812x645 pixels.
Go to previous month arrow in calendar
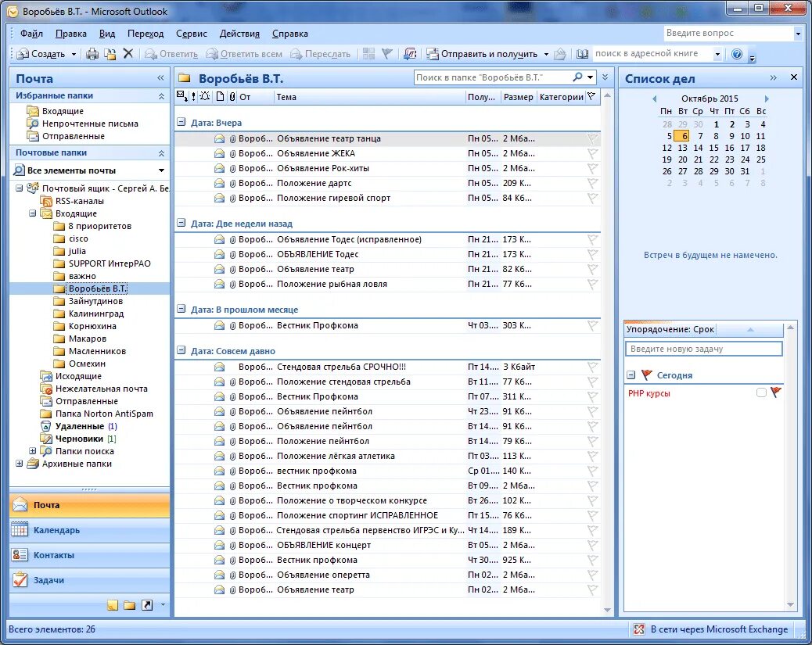point(655,99)
